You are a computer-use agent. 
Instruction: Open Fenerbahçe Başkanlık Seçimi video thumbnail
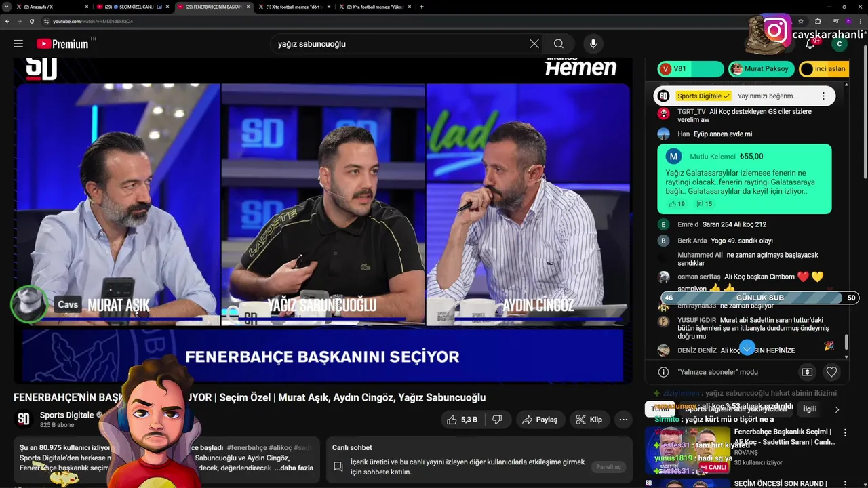(688, 450)
